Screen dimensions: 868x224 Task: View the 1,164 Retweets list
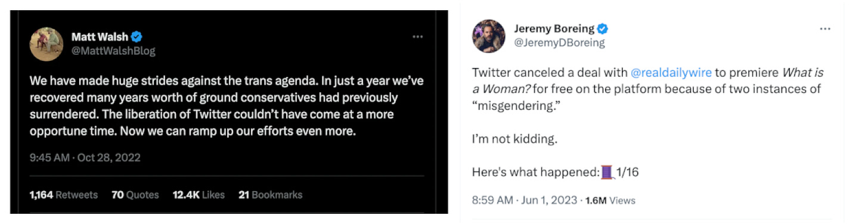pos(64,195)
